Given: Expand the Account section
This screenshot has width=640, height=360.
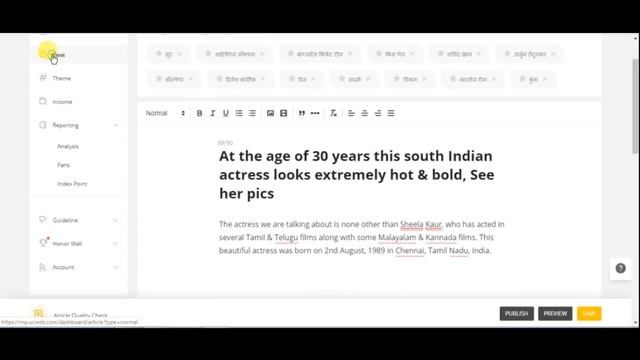Looking at the screenshot, I should [x=116, y=267].
